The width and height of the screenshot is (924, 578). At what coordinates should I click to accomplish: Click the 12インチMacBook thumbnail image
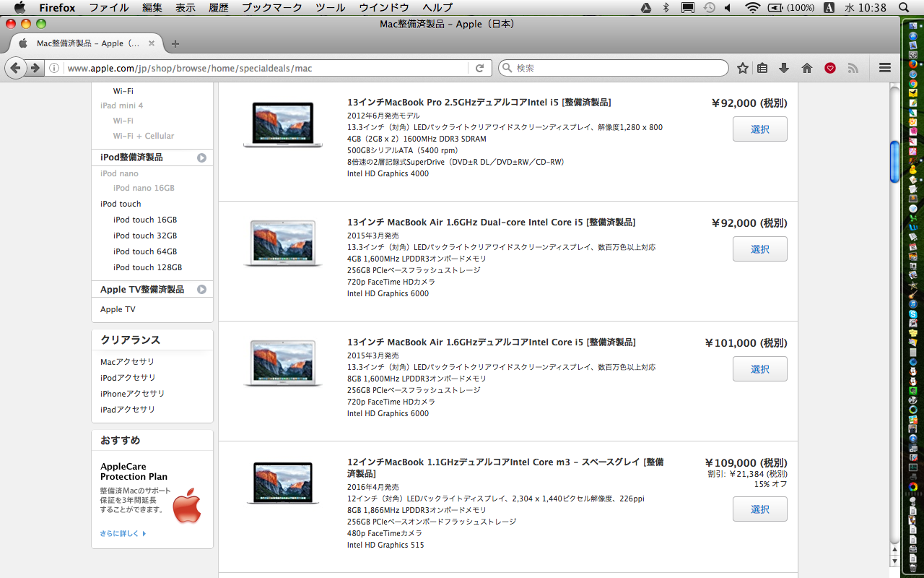282,483
